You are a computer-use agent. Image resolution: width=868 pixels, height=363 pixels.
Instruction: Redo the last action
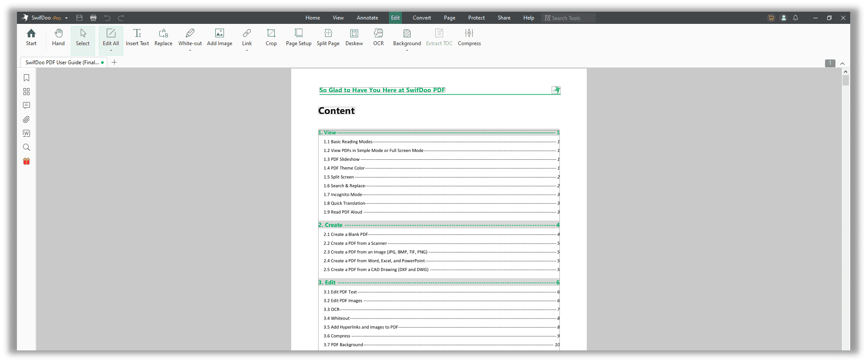click(x=121, y=18)
